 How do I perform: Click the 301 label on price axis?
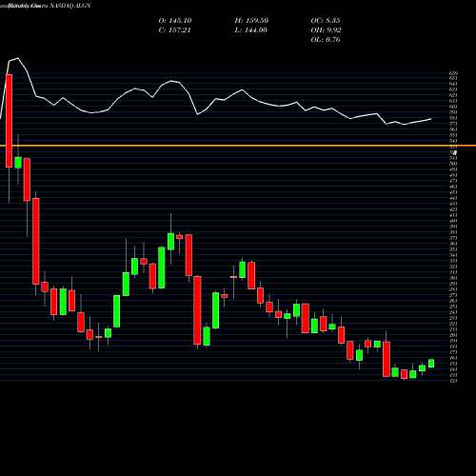pyautogui.click(x=453, y=278)
